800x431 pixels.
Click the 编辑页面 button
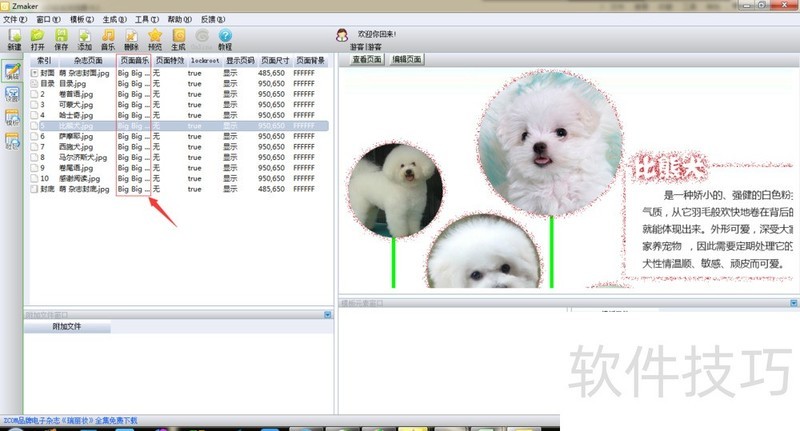(x=407, y=59)
